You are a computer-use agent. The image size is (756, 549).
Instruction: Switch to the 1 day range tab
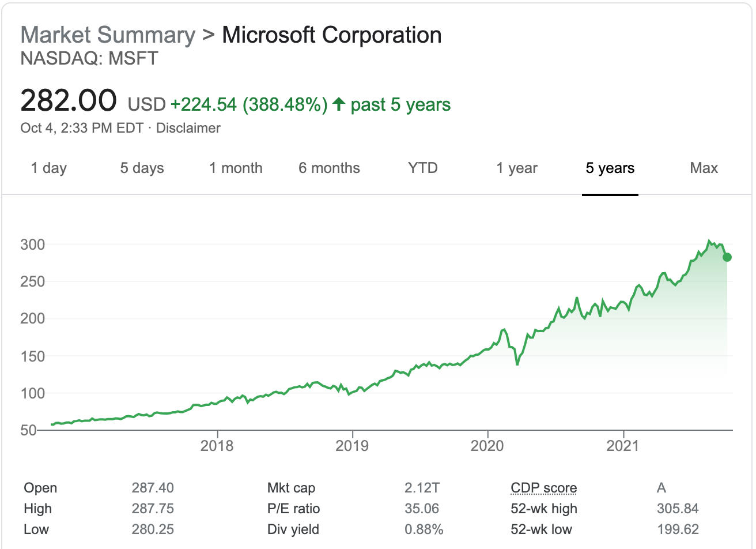tap(49, 168)
